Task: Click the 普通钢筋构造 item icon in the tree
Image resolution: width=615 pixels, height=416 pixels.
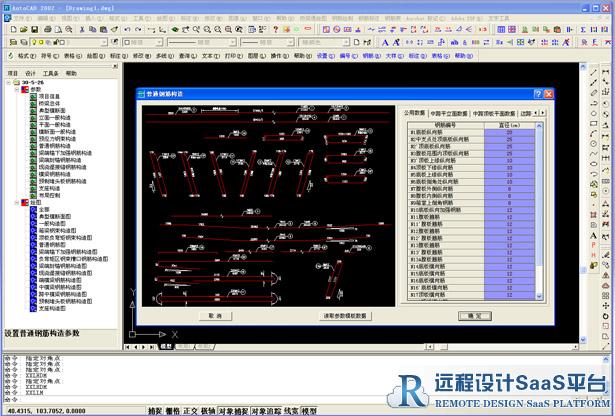Action: click(31, 145)
